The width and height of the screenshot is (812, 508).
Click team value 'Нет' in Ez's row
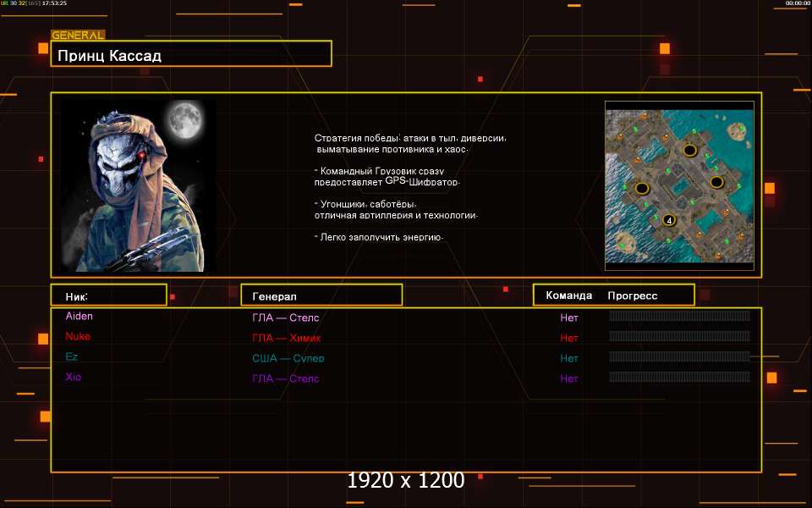click(x=568, y=358)
